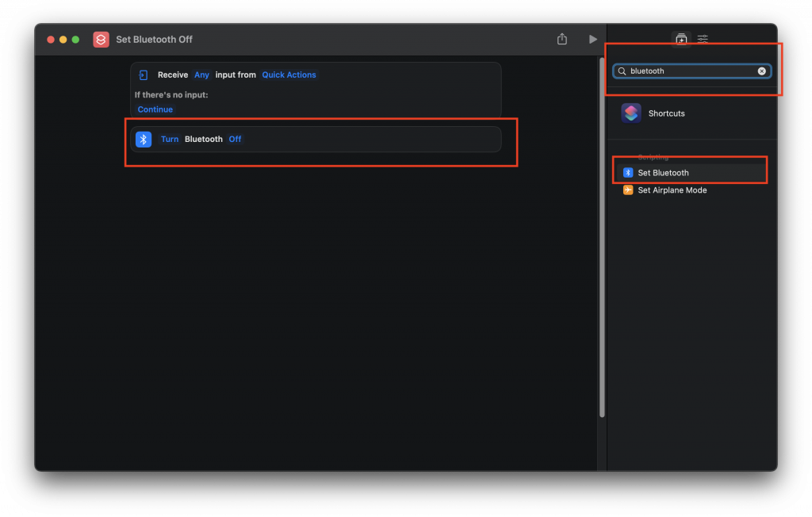Clear the bluetooth search text
This screenshot has height=517, width=812.
[x=761, y=71]
